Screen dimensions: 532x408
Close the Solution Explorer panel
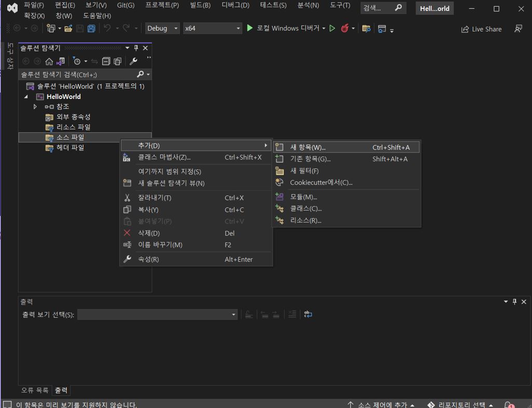pyautogui.click(x=145, y=48)
